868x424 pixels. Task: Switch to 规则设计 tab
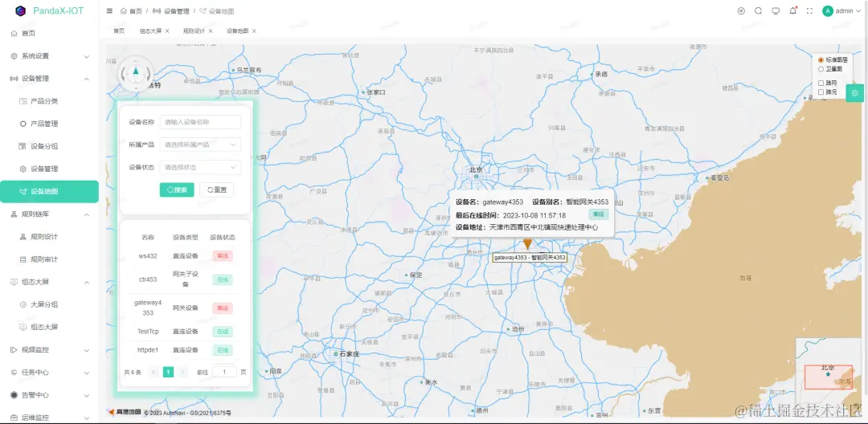coord(194,31)
